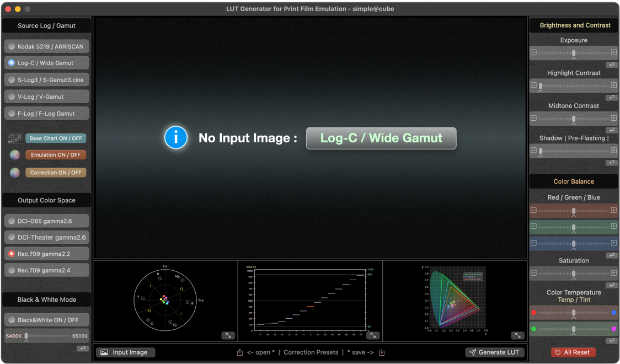Image resolution: width=620 pixels, height=364 pixels.
Task: Decrease Saturation with minus icon
Action: pos(533,273)
